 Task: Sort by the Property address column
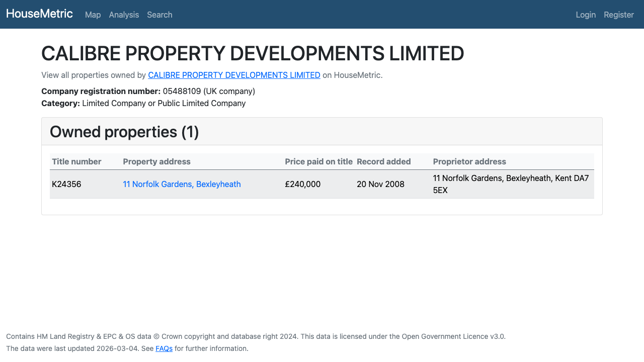(156, 161)
